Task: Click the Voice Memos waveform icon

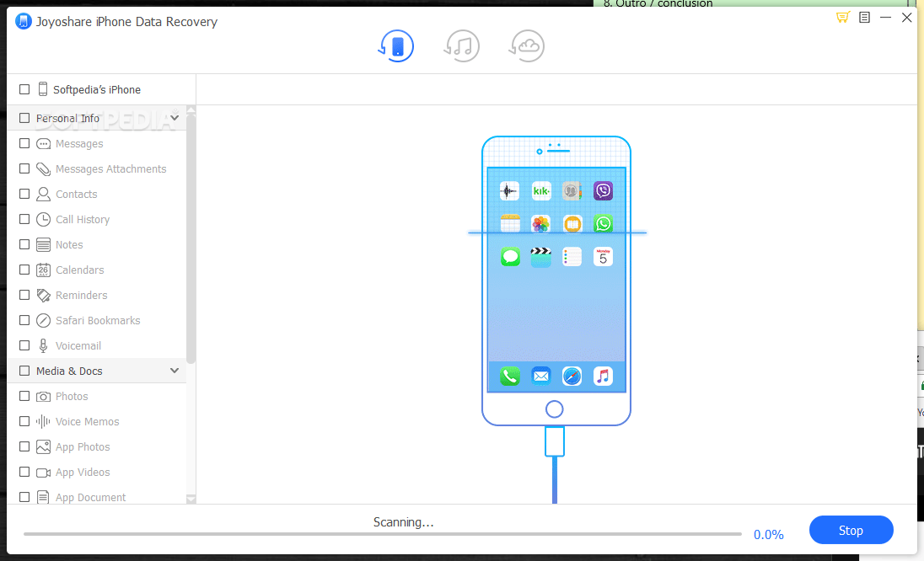Action: pos(43,421)
